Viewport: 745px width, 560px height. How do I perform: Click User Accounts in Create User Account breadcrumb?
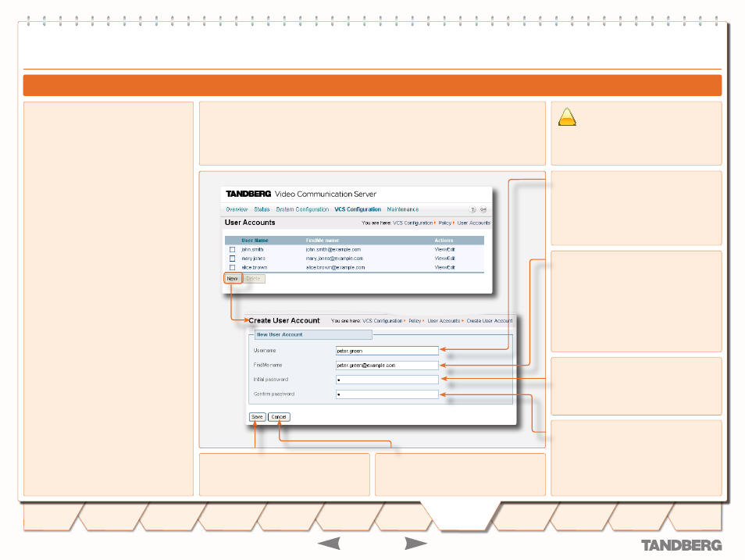click(444, 321)
